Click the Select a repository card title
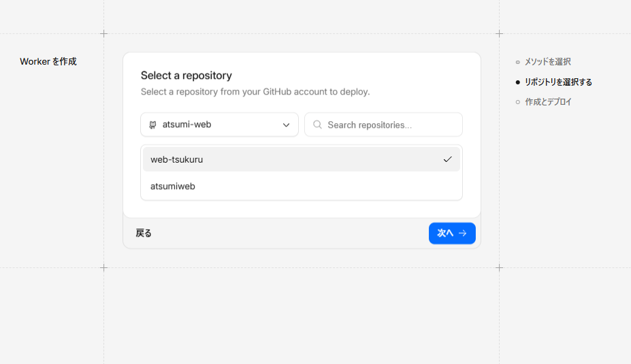 tap(186, 76)
